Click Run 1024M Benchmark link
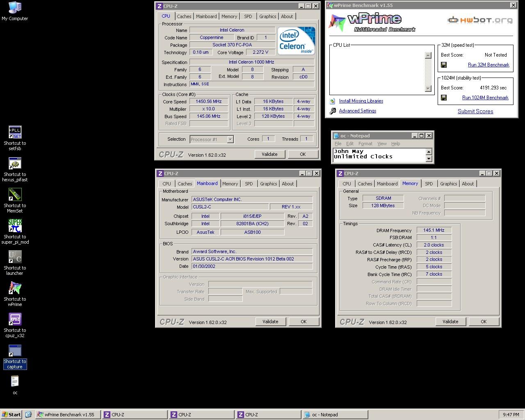Image resolution: width=525 pixels, height=420 pixels. [x=485, y=98]
